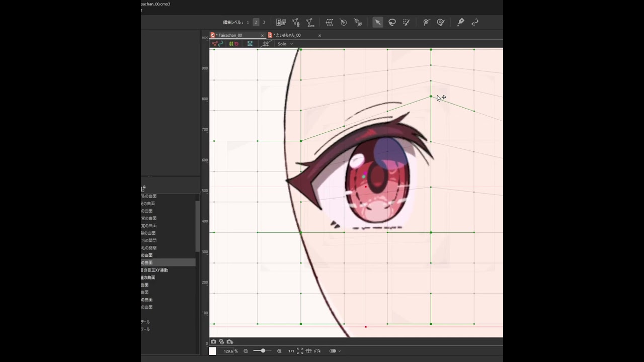Click the zoom in magnifier icon
Image resolution: width=644 pixels, height=362 pixels.
(279, 351)
